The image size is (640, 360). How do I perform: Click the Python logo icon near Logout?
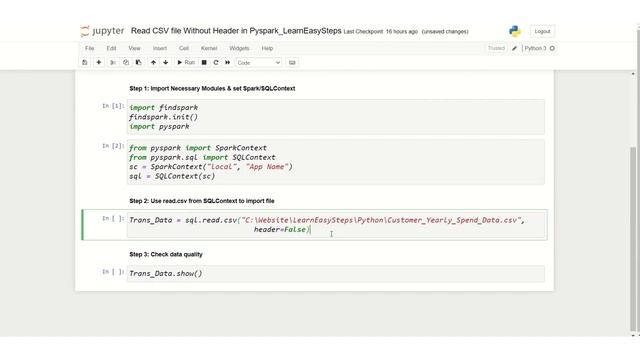click(515, 31)
